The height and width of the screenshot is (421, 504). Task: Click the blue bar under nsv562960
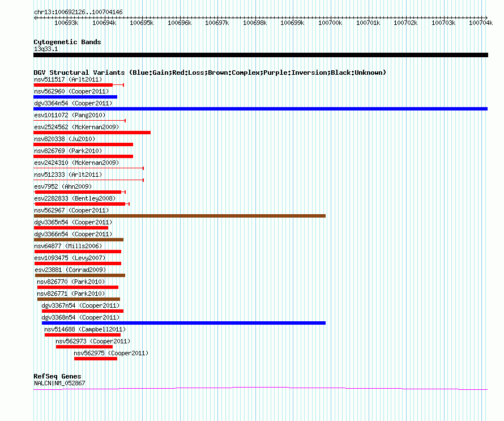pos(75,97)
